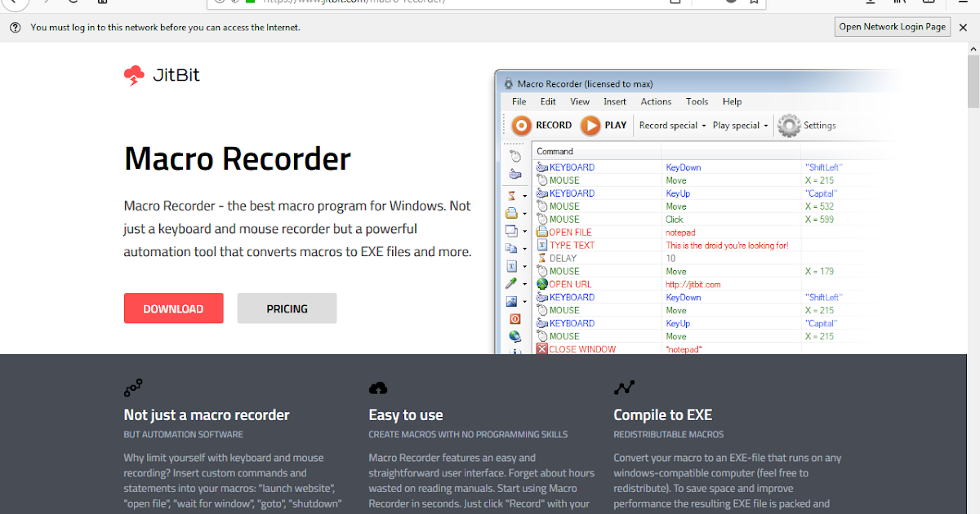Viewport: 980px width, 514px height.
Task: Select the Click action cell
Action: click(675, 219)
